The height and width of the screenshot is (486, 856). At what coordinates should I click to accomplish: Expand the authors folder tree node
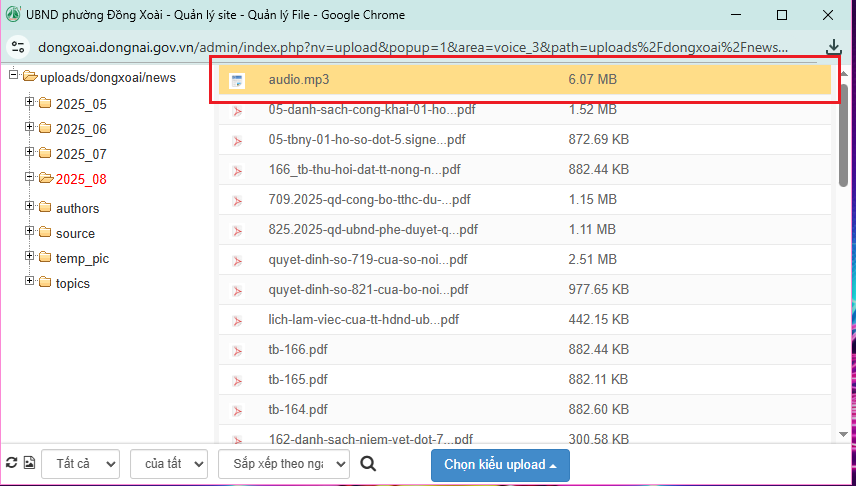click(x=29, y=208)
